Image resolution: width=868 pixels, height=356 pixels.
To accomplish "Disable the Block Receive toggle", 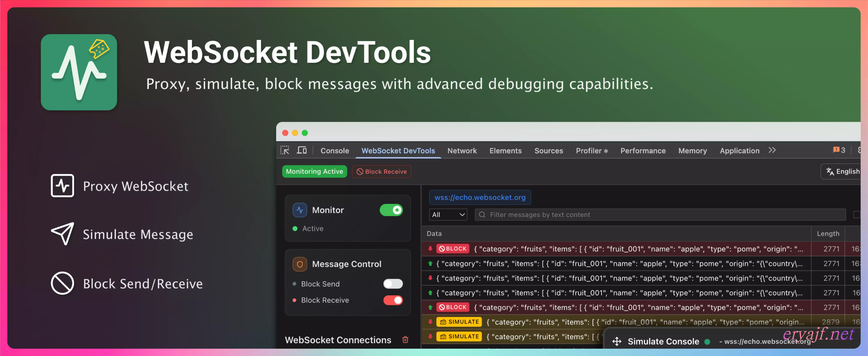I will (393, 300).
